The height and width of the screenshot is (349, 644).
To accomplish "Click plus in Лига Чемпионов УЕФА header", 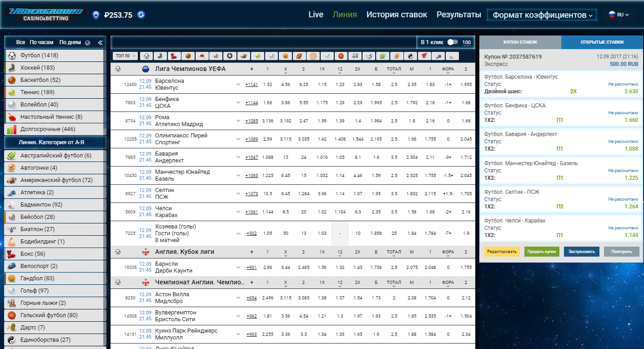I will (252, 69).
